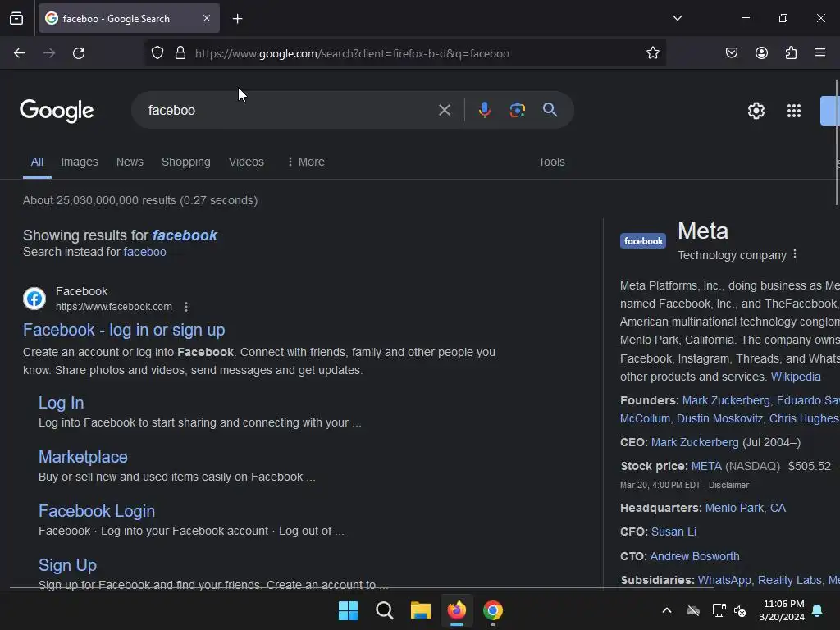Open Reality Labs subsidiary link
This screenshot has height=630, width=840.
tap(790, 580)
